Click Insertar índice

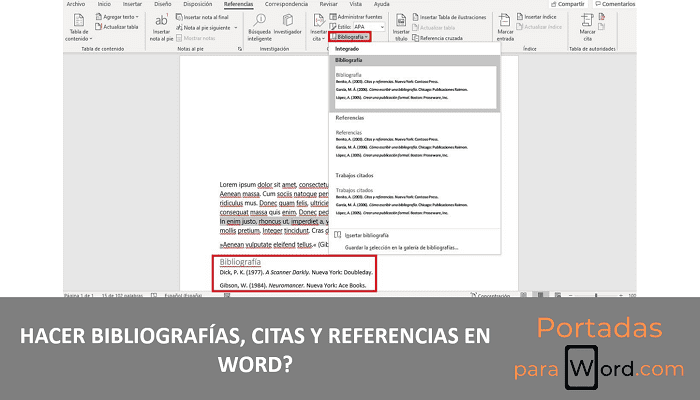pyautogui.click(x=537, y=17)
